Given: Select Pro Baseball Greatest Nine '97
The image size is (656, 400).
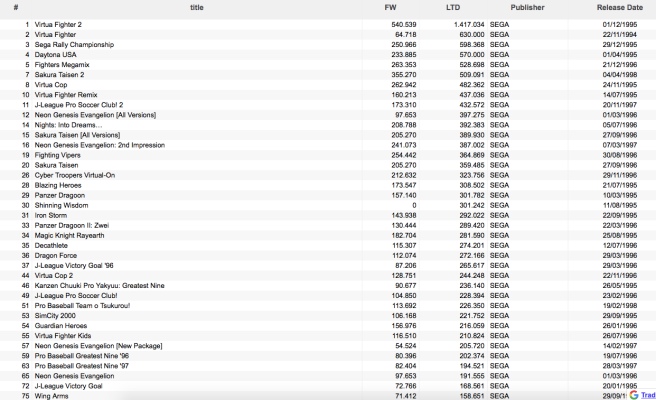Looking at the screenshot, I should 82,366.
